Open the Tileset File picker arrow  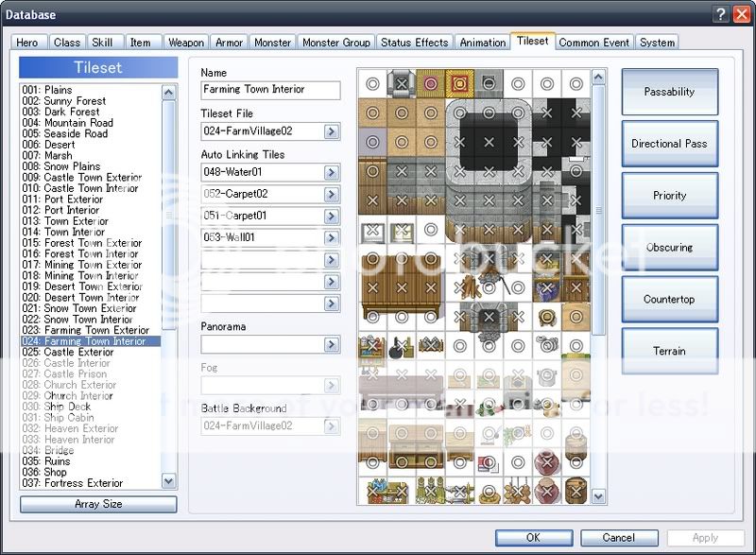pos(332,131)
